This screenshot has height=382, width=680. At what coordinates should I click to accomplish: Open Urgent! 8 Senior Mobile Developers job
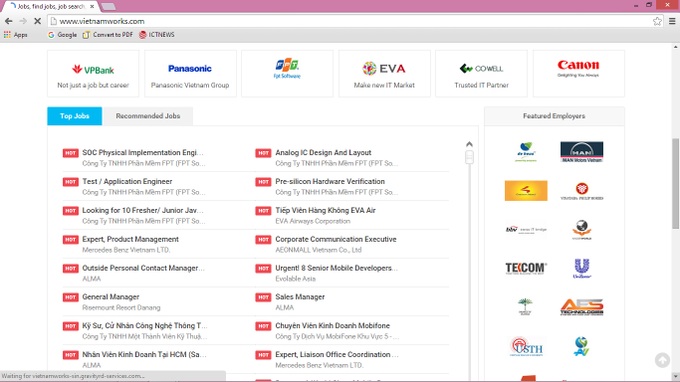[336, 268]
